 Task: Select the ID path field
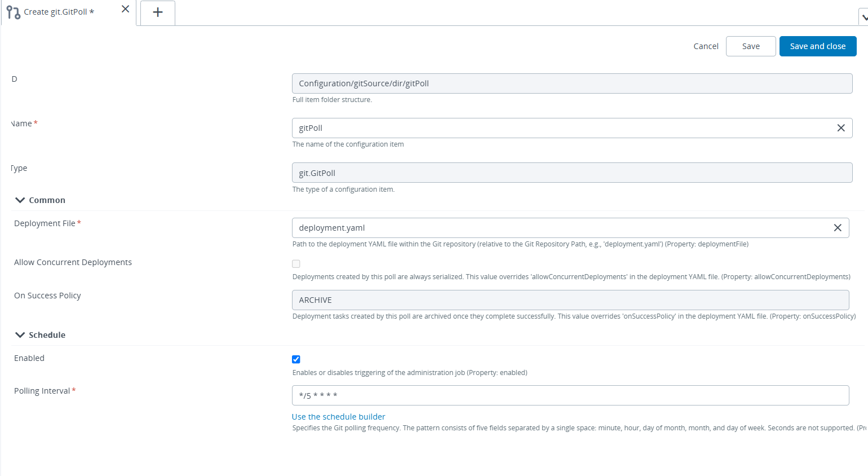tap(572, 83)
